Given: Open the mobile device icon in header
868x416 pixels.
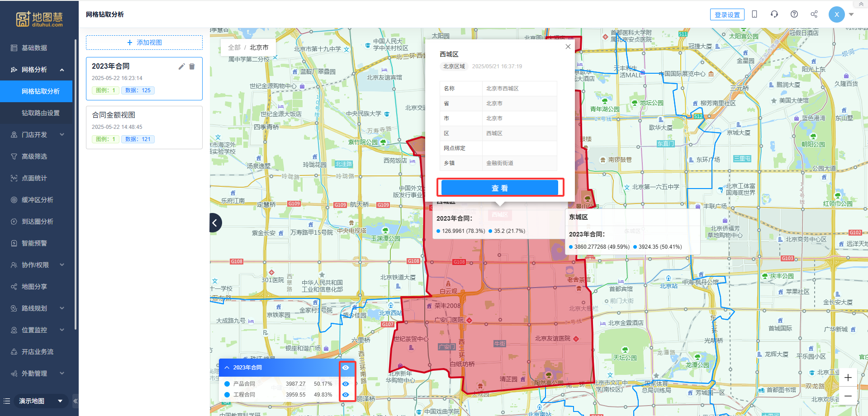Looking at the screenshot, I should tap(754, 14).
